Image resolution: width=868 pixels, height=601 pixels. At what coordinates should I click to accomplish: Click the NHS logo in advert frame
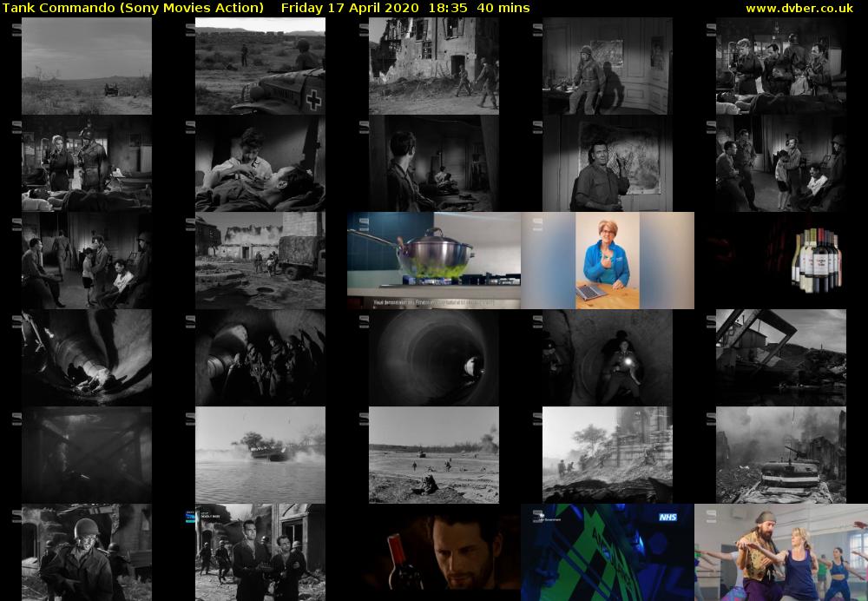(x=667, y=517)
